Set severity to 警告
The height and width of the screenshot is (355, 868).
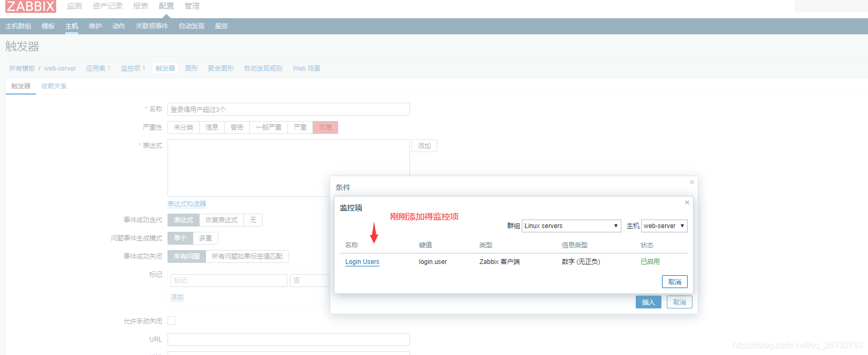(237, 127)
